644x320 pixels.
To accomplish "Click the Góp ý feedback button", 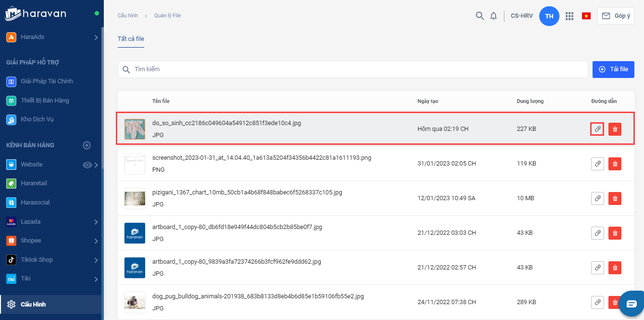I will [x=616, y=16].
